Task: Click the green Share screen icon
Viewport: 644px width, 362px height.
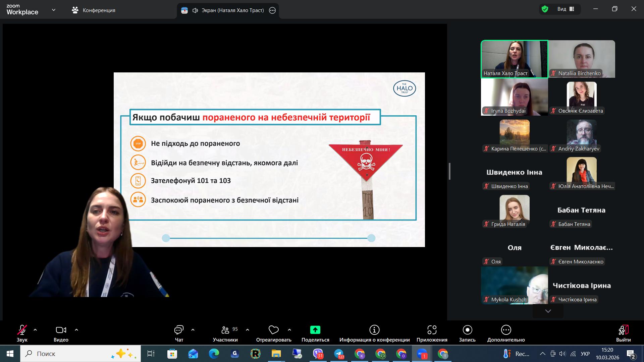Action: coord(315,330)
